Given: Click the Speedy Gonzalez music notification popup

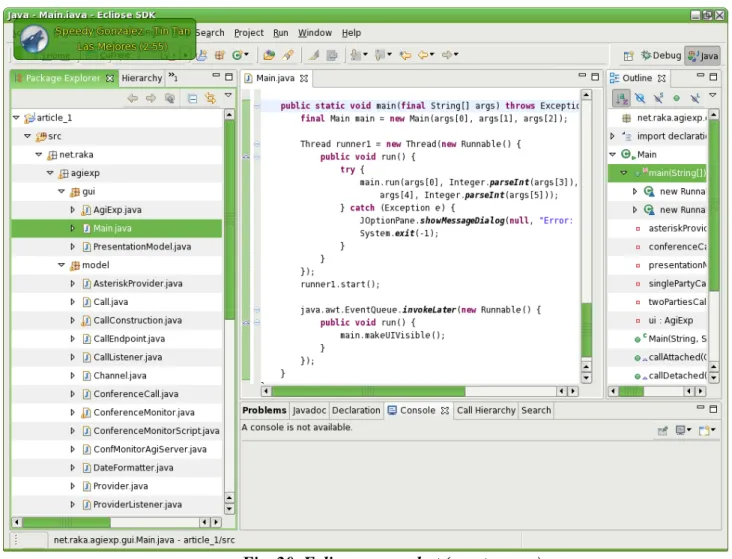Looking at the screenshot, I should (x=105, y=39).
